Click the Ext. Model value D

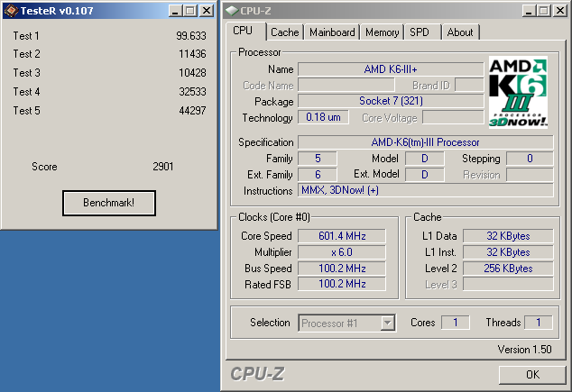click(x=425, y=175)
